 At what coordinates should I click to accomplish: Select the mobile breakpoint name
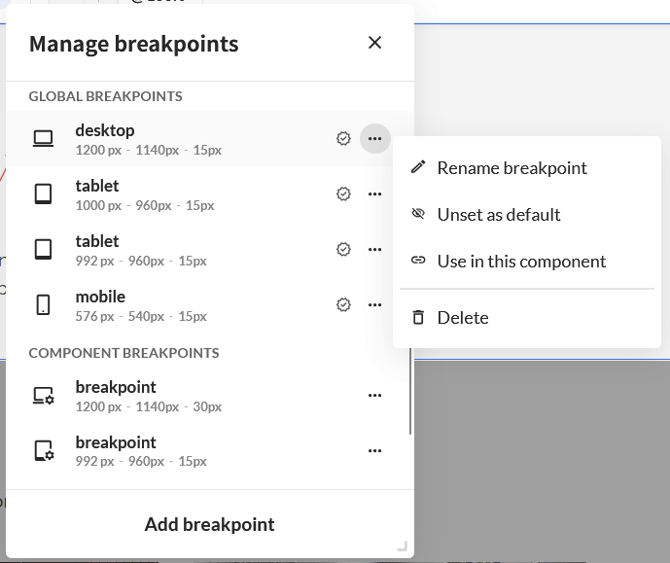click(100, 296)
